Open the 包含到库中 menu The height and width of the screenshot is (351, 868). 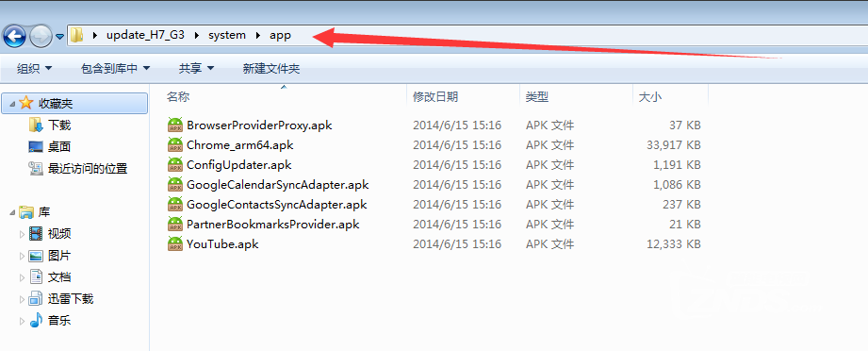115,69
